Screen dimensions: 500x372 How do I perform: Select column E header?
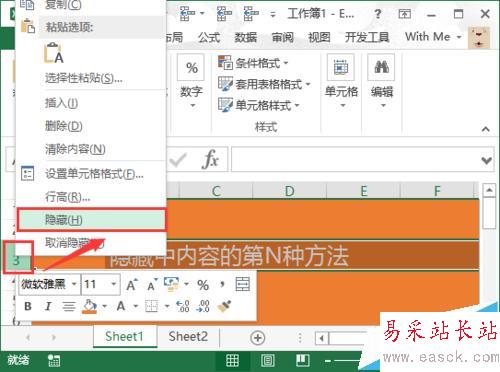(363, 191)
